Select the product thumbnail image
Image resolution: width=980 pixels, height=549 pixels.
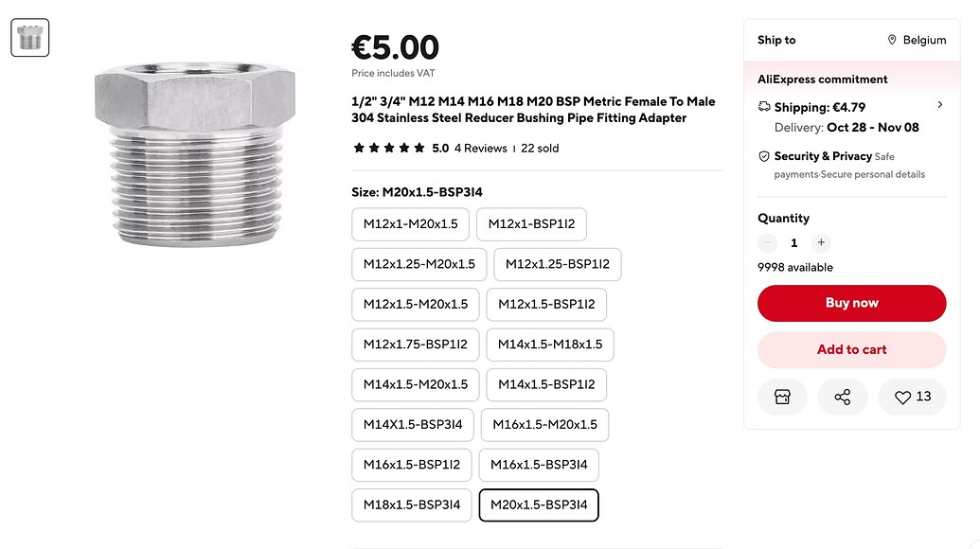(x=30, y=38)
